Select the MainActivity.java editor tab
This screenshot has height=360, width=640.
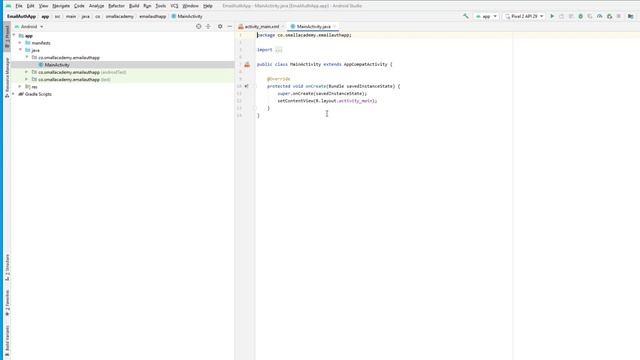[313, 27]
